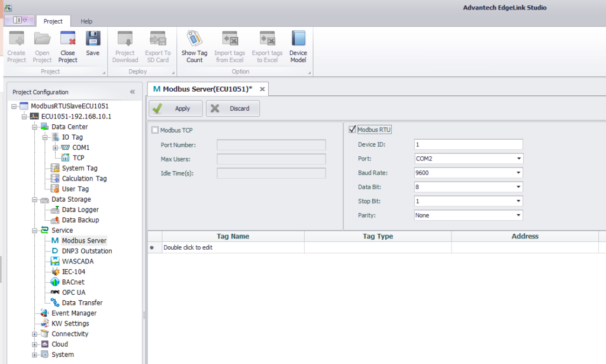Viewport: 606px width, 364px height.
Task: Open the Option group dialog launcher
Action: [x=309, y=73]
